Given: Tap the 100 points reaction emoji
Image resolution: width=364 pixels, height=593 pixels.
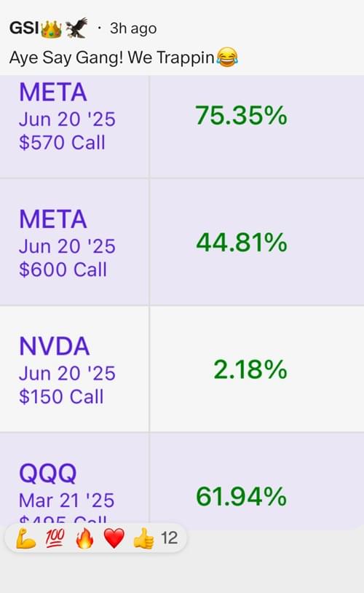Looking at the screenshot, I should click(x=55, y=538).
